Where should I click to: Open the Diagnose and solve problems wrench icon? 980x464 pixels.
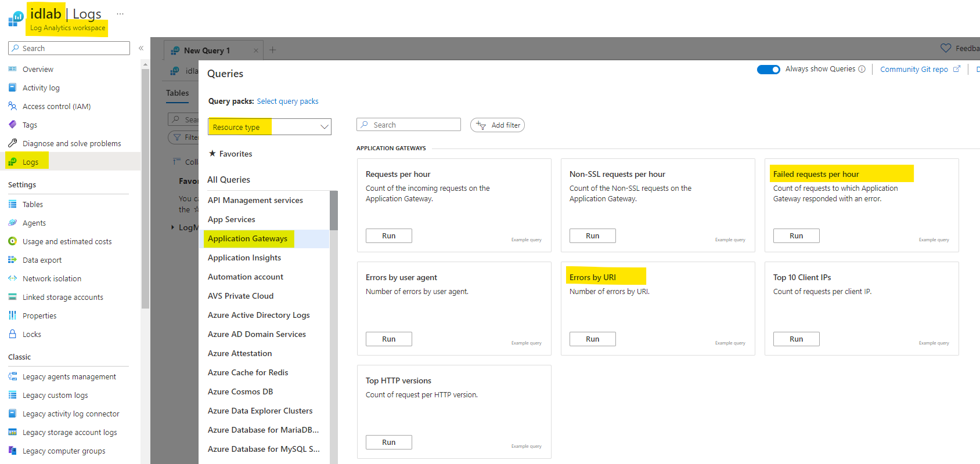click(12, 143)
